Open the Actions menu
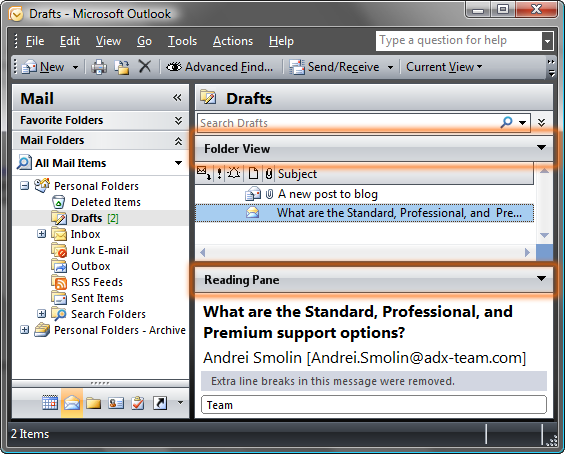 (233, 41)
